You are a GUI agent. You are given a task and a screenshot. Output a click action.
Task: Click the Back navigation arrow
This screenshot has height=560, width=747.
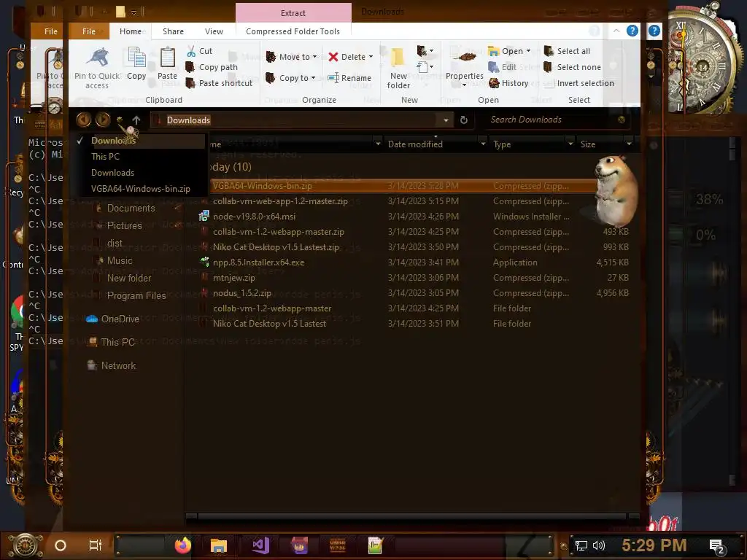click(83, 120)
